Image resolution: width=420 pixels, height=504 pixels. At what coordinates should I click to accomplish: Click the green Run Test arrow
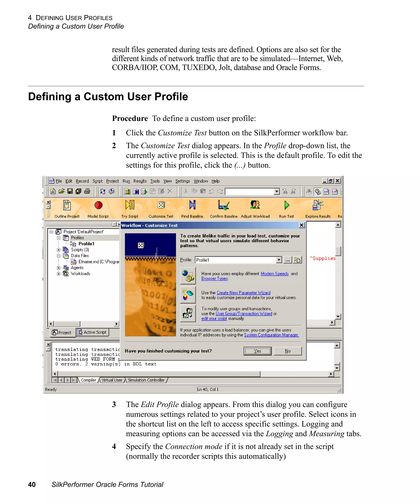point(287,205)
